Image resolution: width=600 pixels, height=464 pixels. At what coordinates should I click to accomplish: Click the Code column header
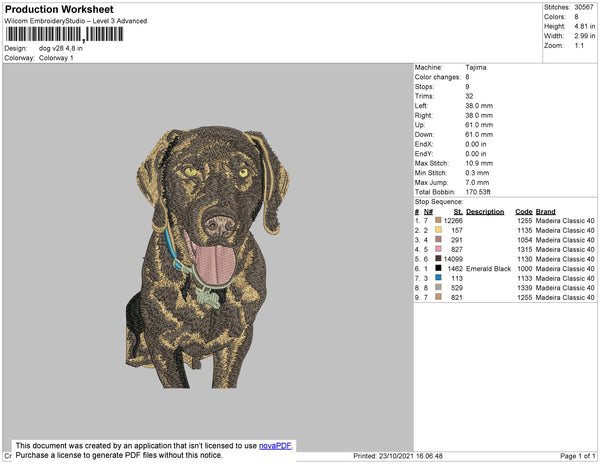(523, 212)
